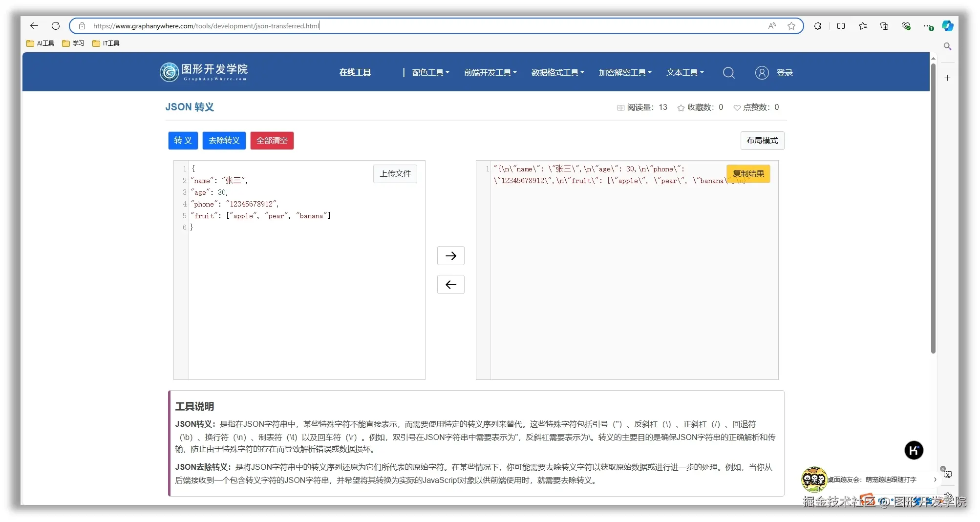Click the right arrow to escape JSON
Screen dimensions: 980x522
pyautogui.click(x=450, y=255)
